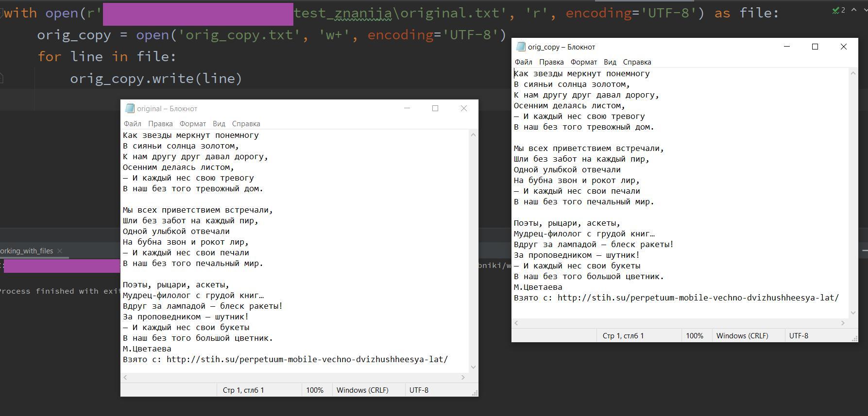Click the orig_copy.write(line) code line

tap(156, 79)
